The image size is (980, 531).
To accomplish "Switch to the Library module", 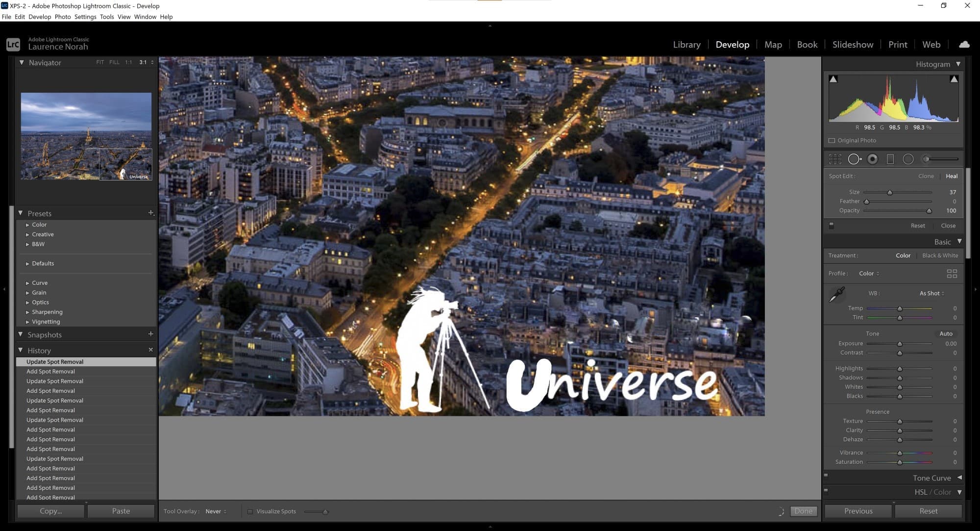I will pos(686,45).
